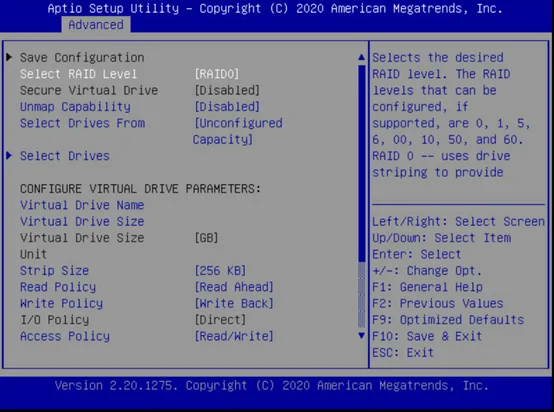Change the I/O Policy Direct option
Viewport: 554px width, 412px height.
[x=220, y=320]
